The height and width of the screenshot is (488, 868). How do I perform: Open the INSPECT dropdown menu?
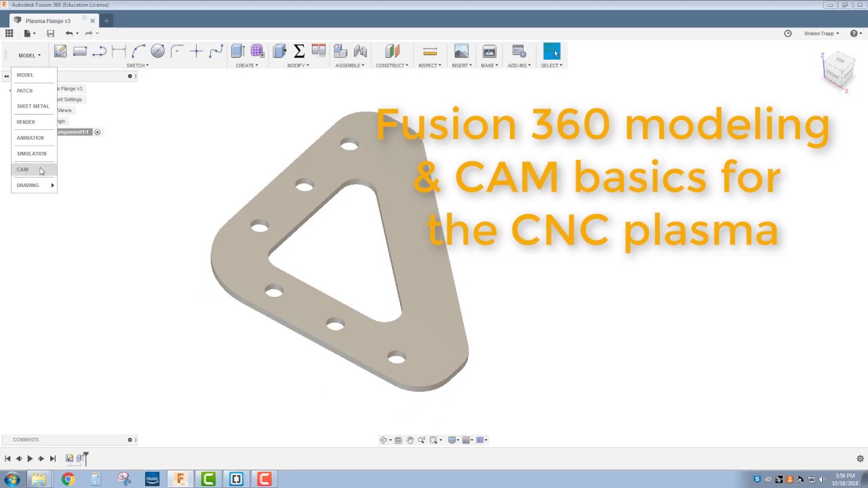pyautogui.click(x=430, y=66)
